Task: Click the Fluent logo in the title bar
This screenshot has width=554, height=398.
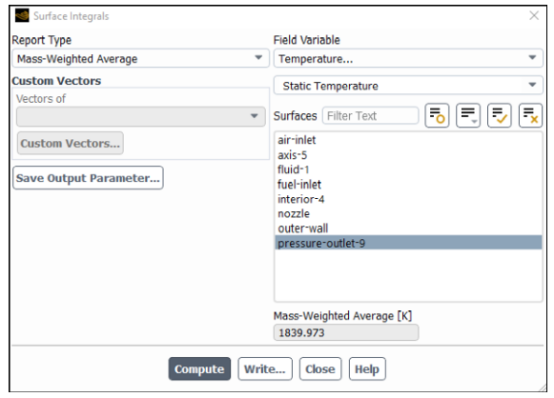Action: tap(22, 16)
